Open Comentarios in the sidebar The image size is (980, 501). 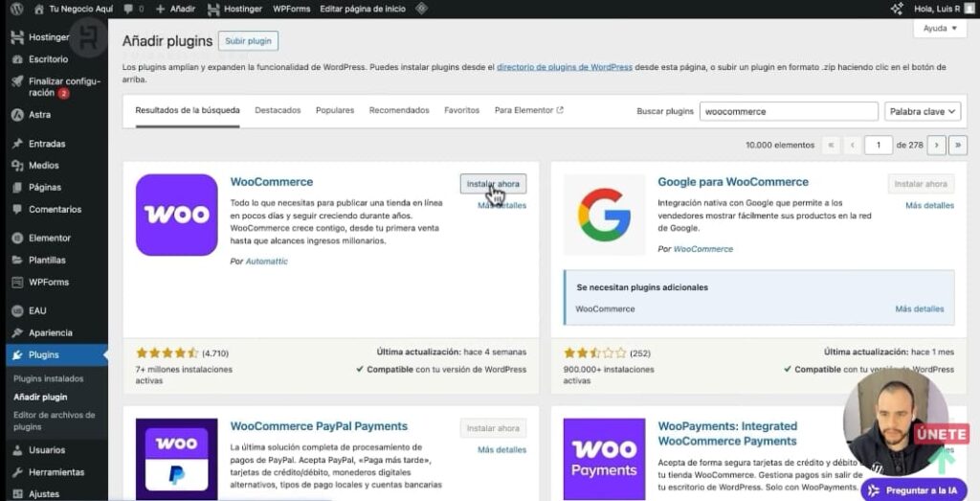click(55, 210)
